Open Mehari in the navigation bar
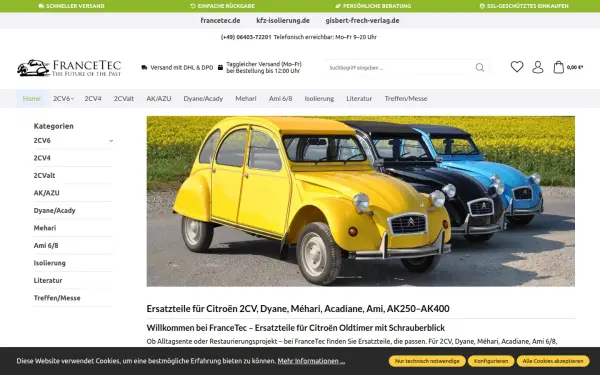 point(246,98)
